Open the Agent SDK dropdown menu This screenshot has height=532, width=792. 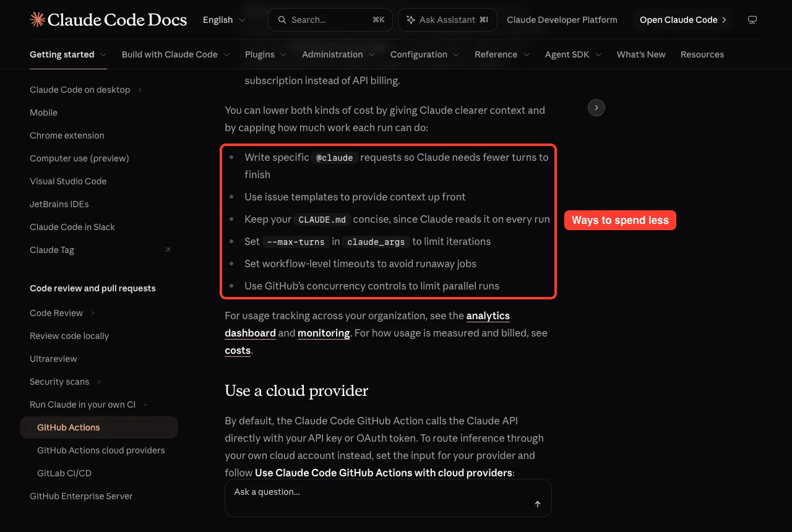click(x=574, y=54)
